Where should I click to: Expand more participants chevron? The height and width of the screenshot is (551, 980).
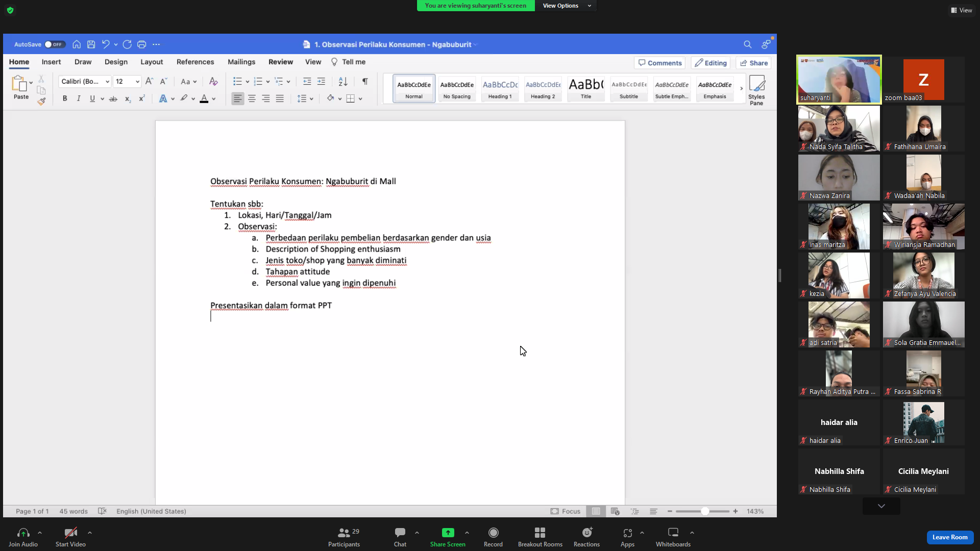[881, 506]
